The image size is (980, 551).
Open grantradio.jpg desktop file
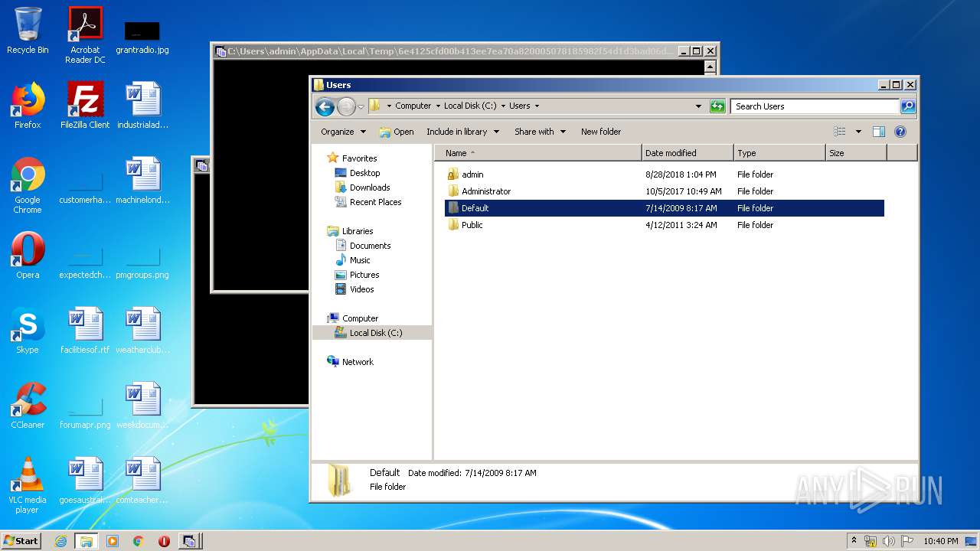point(142,37)
